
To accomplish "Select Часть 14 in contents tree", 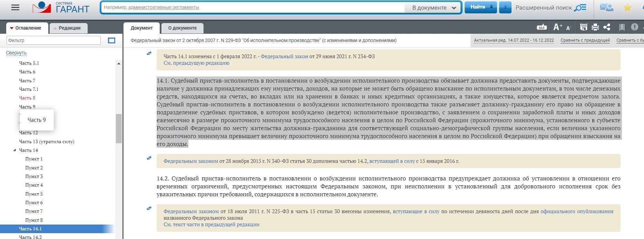I will click(29, 150).
